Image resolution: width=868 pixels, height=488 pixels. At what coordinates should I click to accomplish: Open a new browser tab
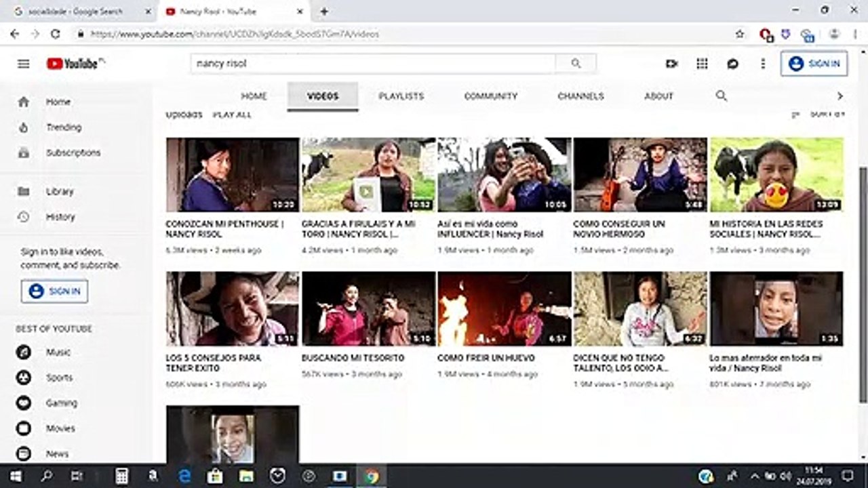(x=324, y=12)
